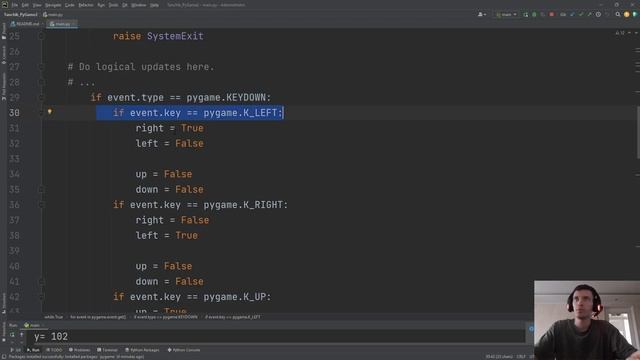Click 'Packages installed successfully' status message
This screenshot has height=360, width=640.
tap(76, 357)
